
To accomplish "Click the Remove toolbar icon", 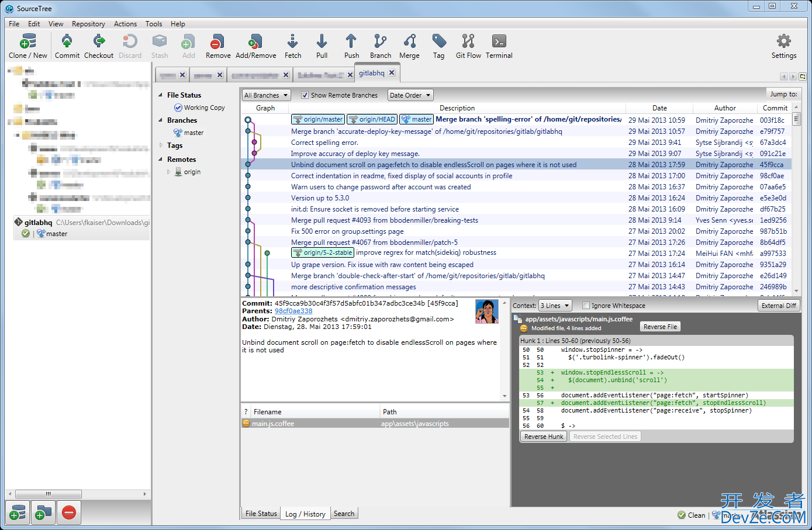I will [x=218, y=46].
